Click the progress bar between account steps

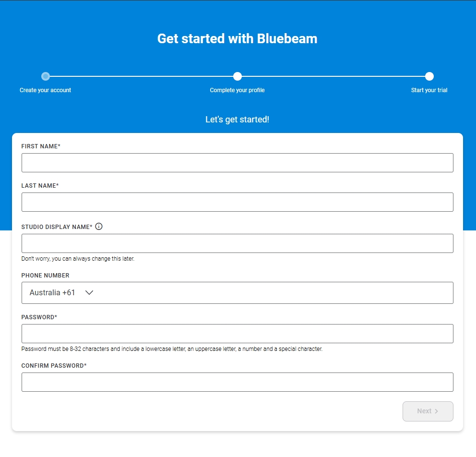[142, 76]
